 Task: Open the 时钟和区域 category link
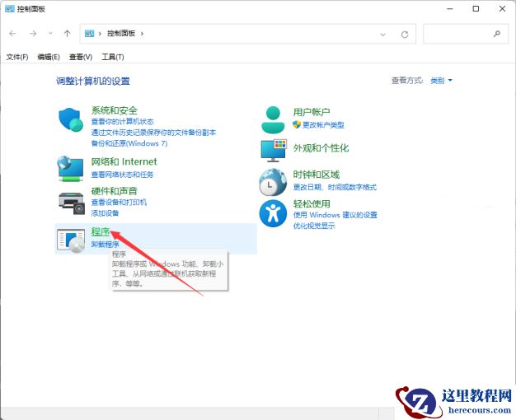click(x=317, y=175)
